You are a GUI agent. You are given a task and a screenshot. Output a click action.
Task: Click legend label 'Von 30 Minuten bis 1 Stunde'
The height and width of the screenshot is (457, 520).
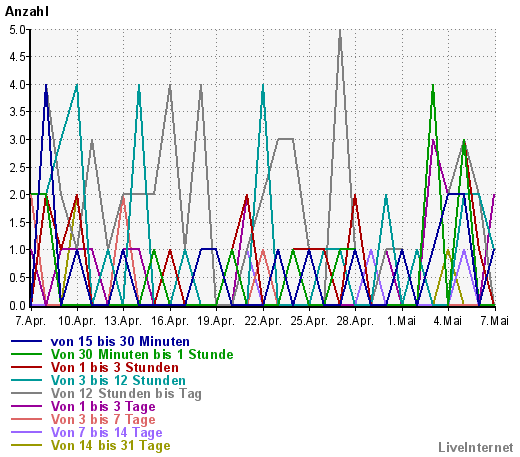142,354
